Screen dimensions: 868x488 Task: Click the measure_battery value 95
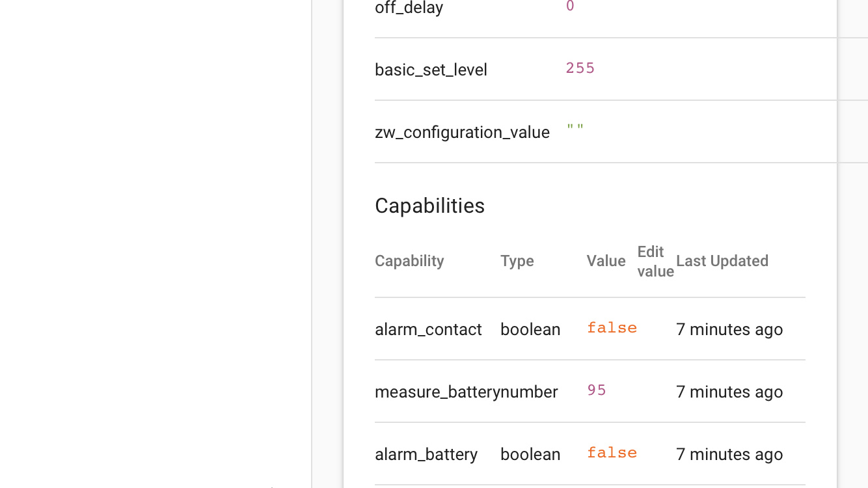coord(596,390)
